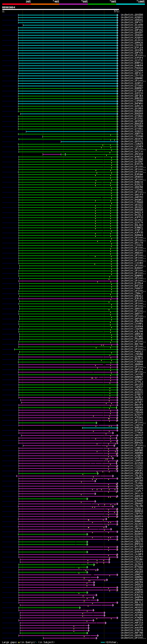Click the cyan alignment bar for UniRef100_Q2QUI0
This screenshot has height=644, width=147.
click(72, 131)
